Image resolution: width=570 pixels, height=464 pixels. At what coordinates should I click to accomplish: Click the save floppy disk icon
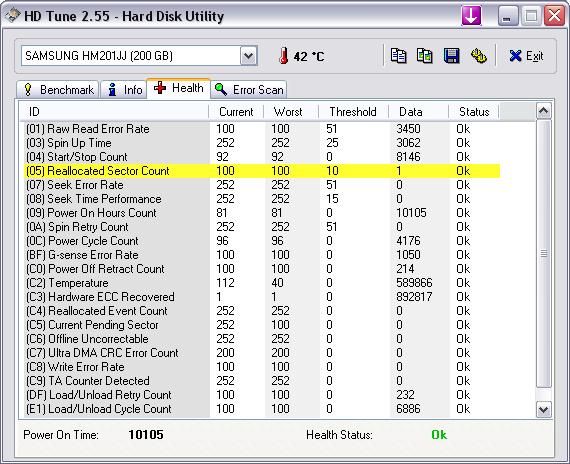[x=451, y=56]
